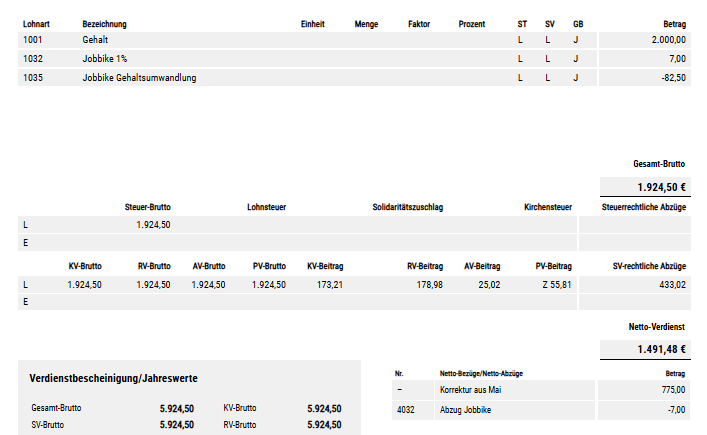This screenshot has width=707, height=435.
Task: Click the Netto-Verdienst total 1.491,48 €
Action: (660, 349)
